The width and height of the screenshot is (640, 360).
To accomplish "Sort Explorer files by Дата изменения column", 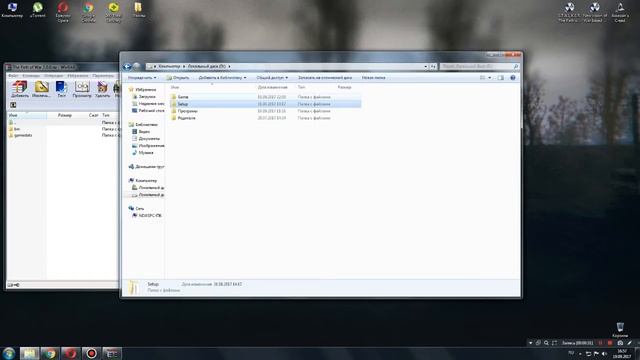I will [273, 87].
